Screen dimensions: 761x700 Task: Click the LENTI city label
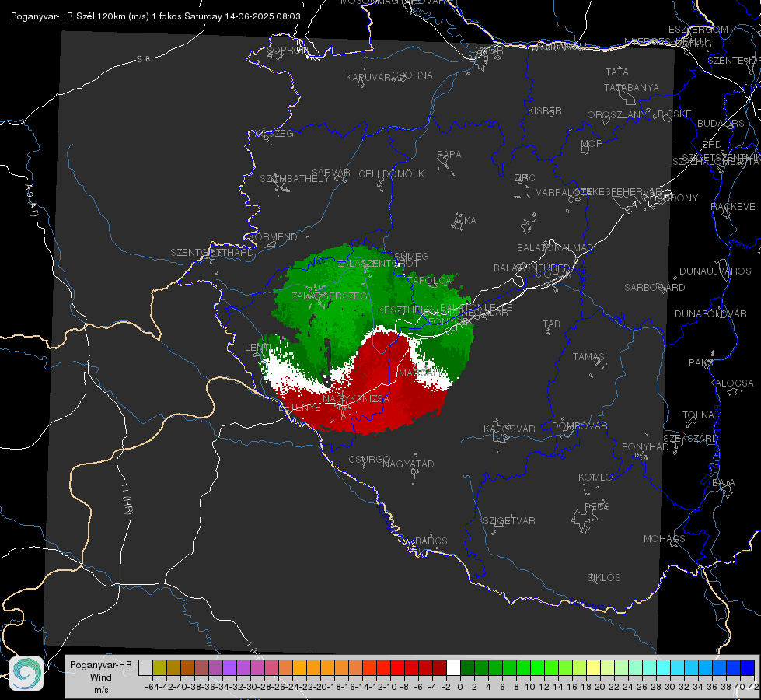click(258, 348)
